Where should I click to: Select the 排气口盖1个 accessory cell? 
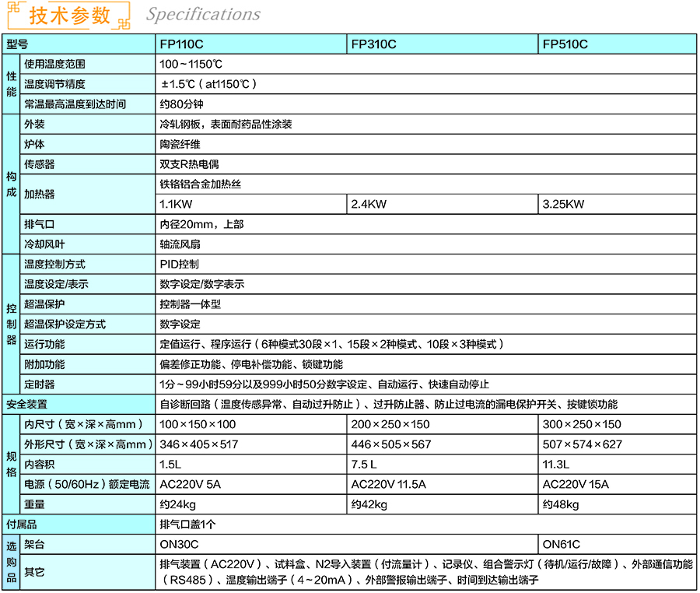pyautogui.click(x=187, y=525)
